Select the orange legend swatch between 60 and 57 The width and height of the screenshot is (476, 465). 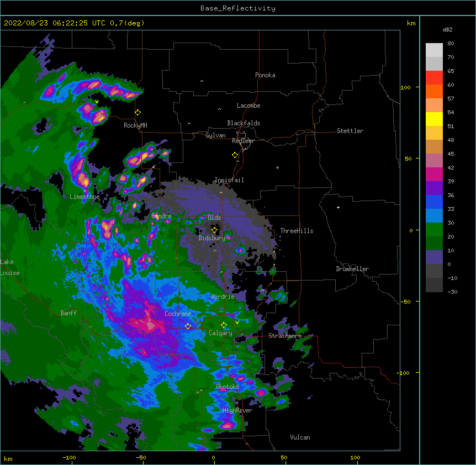pyautogui.click(x=434, y=91)
